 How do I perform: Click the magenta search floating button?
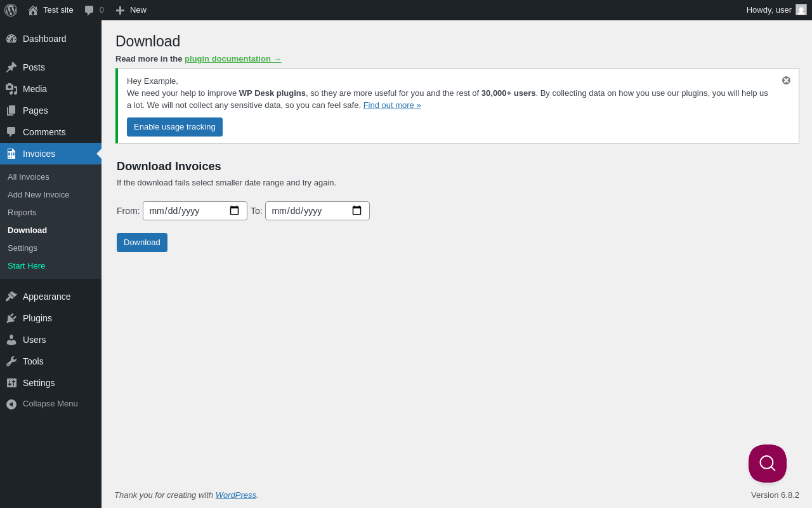(x=767, y=464)
